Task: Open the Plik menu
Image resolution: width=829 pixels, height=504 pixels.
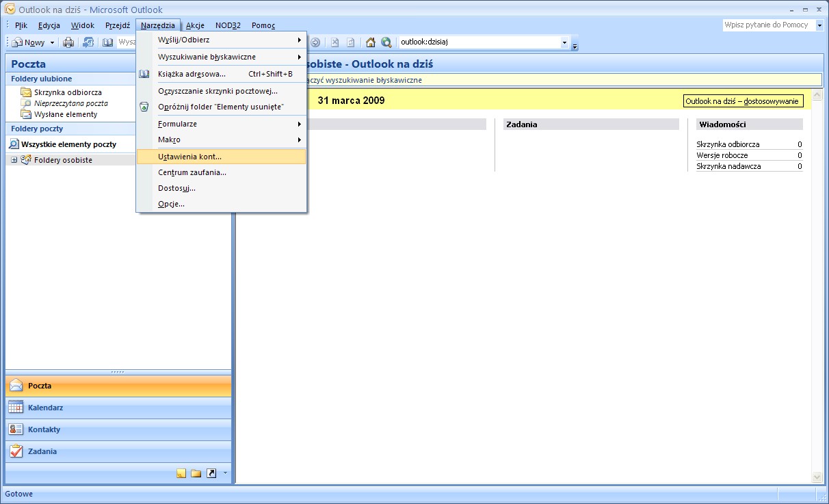Action: 21,25
